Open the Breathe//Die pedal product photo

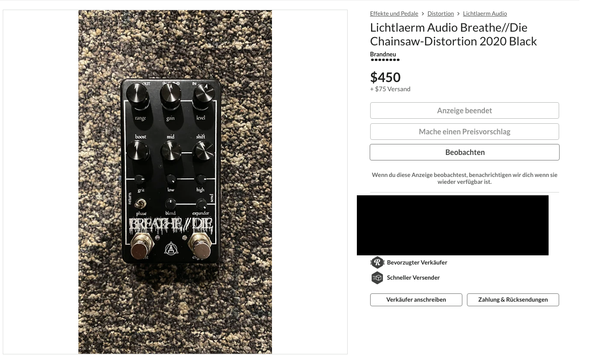pos(175,182)
